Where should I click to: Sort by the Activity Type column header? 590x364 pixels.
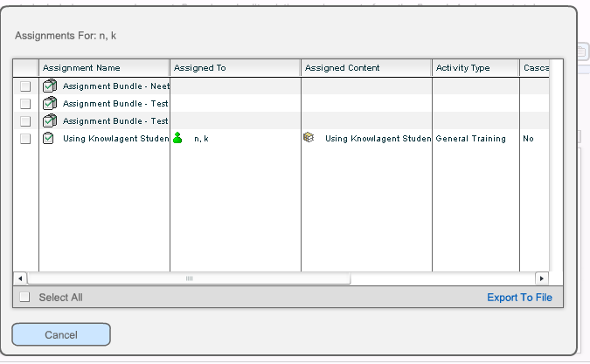point(475,68)
